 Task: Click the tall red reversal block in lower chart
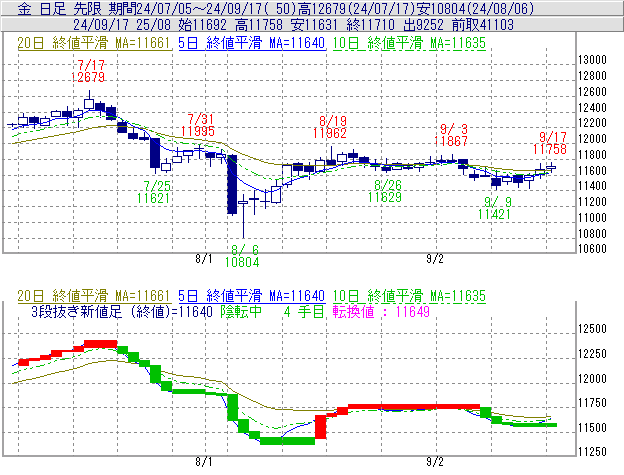[320, 427]
